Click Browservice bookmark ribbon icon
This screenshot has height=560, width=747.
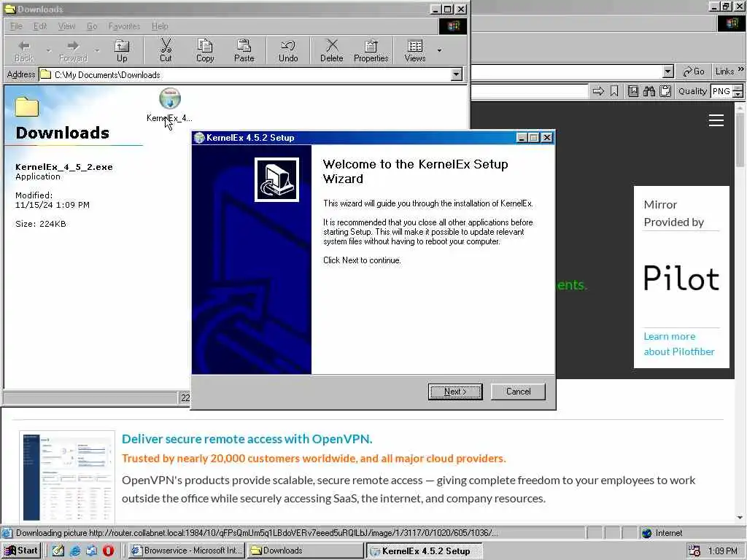[614, 91]
